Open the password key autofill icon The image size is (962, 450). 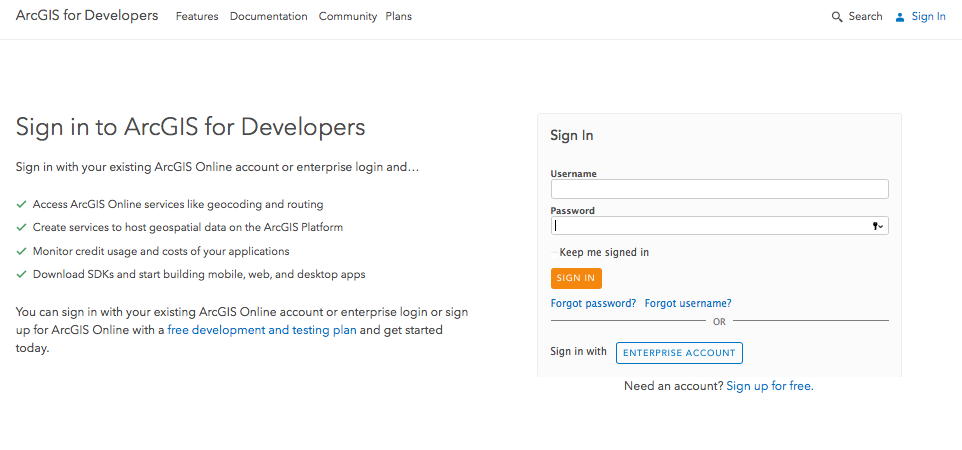tap(877, 227)
